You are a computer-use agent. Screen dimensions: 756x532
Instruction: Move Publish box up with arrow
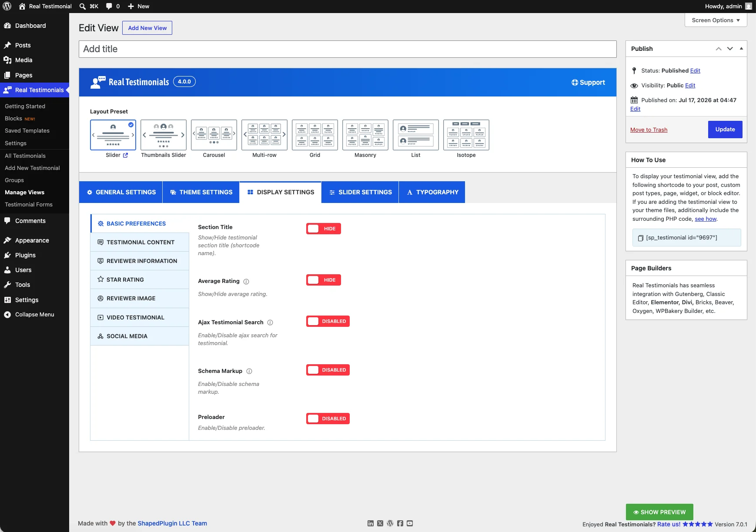pyautogui.click(x=719, y=49)
